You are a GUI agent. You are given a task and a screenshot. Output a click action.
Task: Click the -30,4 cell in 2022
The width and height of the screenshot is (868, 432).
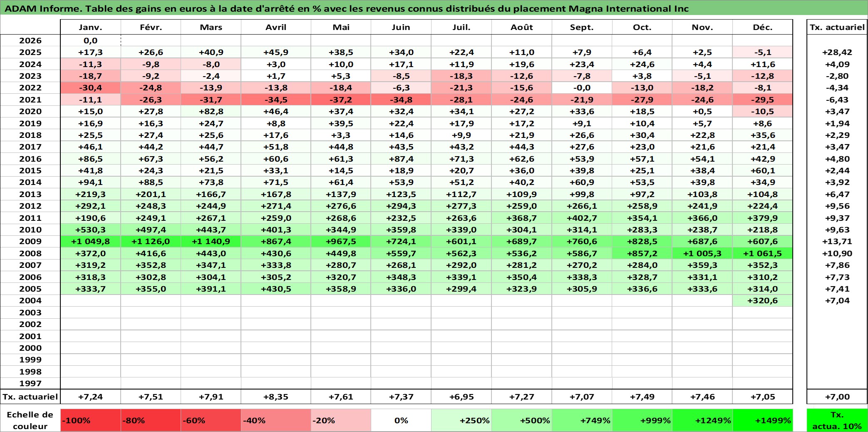90,87
